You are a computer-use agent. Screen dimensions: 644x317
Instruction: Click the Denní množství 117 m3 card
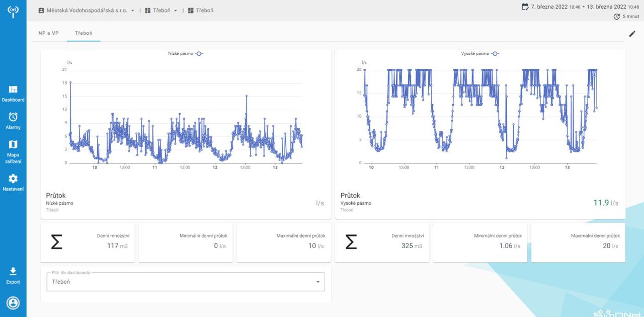[x=88, y=243]
